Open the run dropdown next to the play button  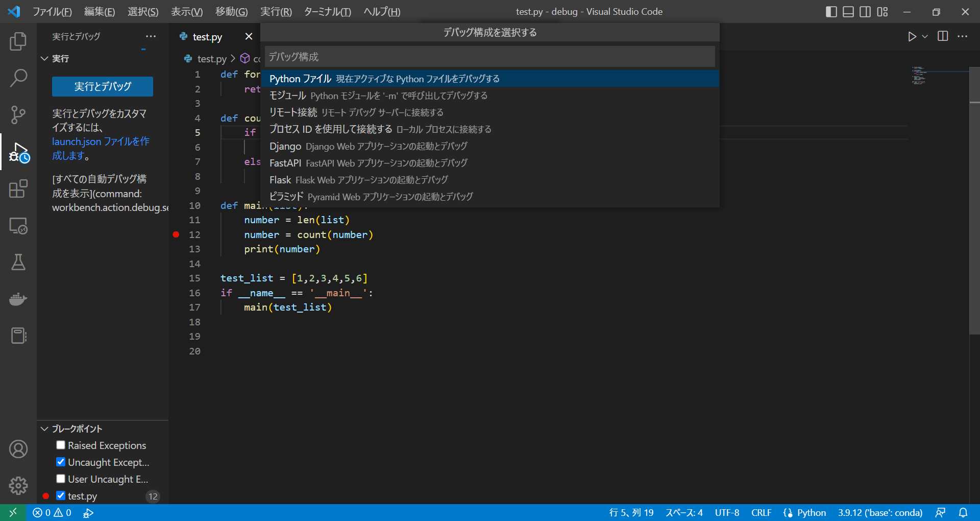point(925,36)
